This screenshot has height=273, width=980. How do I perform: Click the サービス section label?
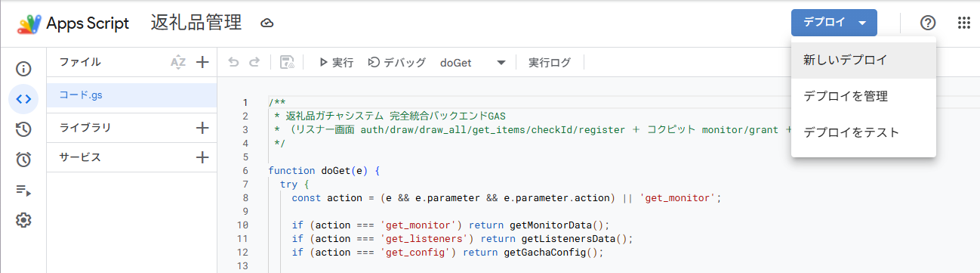click(x=80, y=157)
